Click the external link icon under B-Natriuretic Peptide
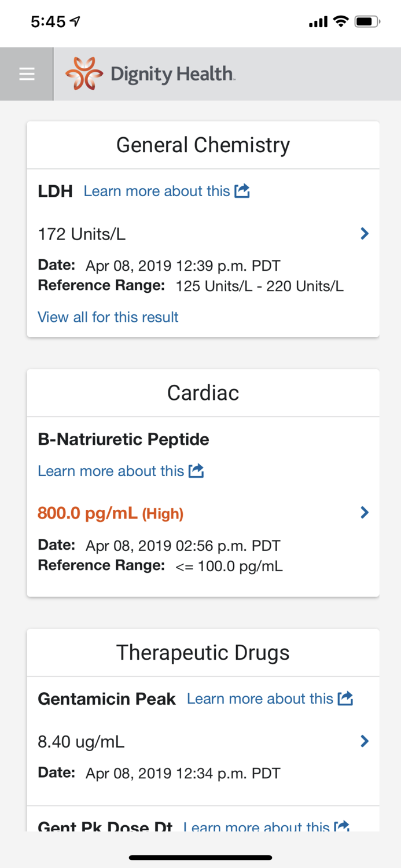The height and width of the screenshot is (868, 401). [196, 470]
